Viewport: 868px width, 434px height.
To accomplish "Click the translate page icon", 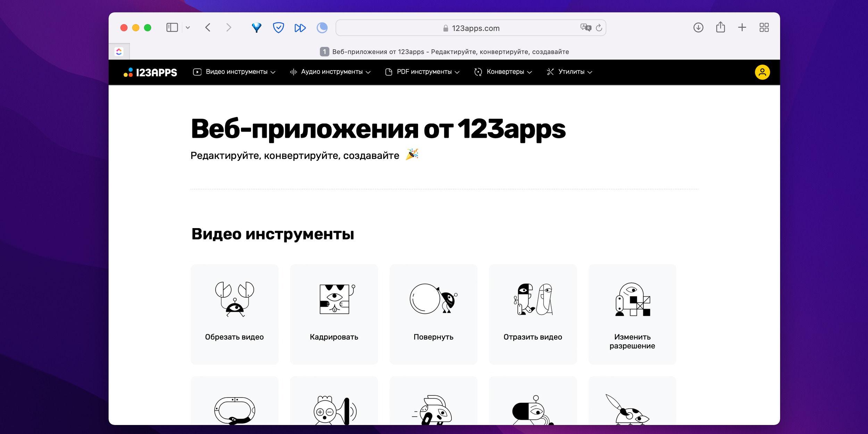I will [x=585, y=27].
